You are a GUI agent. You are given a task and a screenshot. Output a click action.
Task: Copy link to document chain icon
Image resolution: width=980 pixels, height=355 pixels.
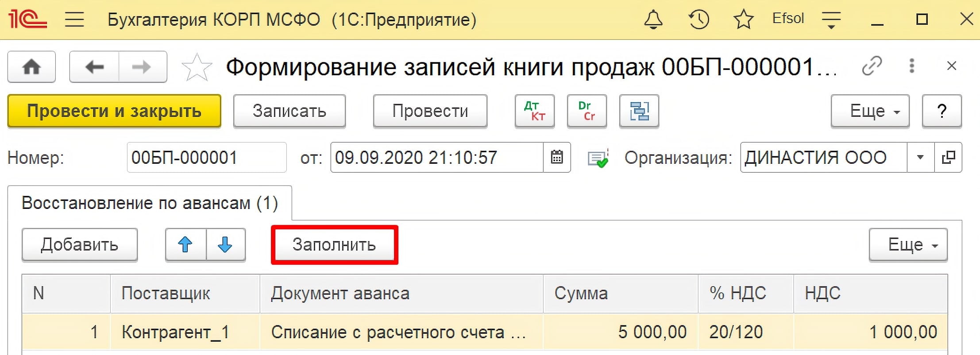(x=872, y=66)
